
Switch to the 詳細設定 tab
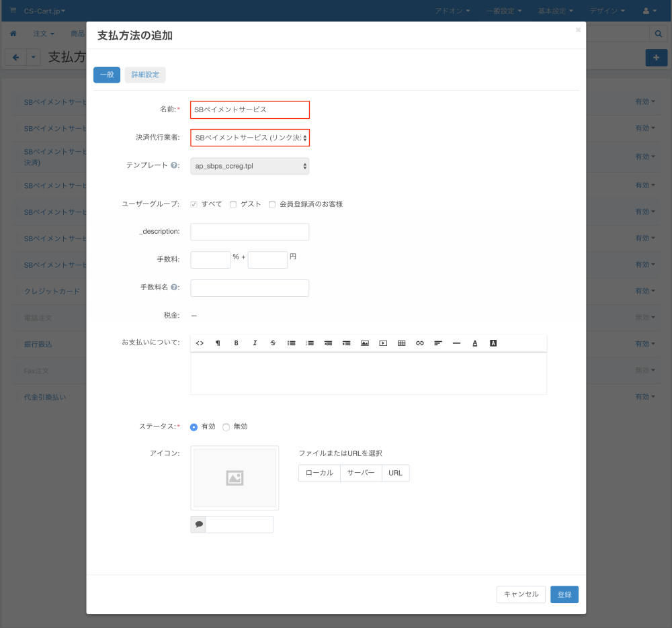click(x=145, y=75)
